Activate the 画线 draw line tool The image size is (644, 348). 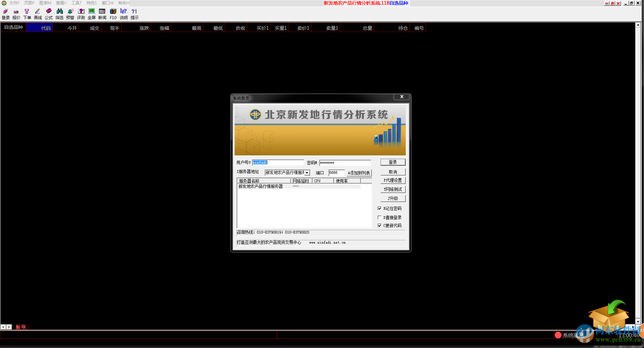coord(38,14)
